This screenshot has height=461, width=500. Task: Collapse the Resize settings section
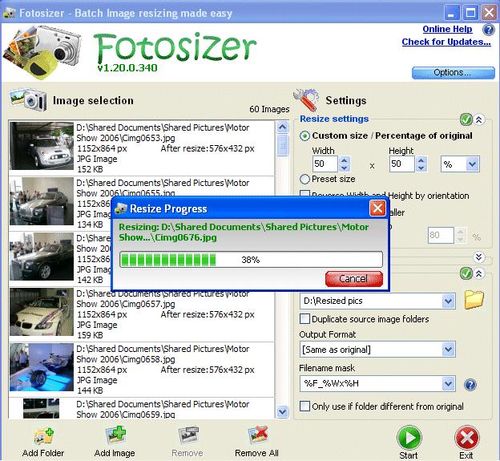pos(479,119)
